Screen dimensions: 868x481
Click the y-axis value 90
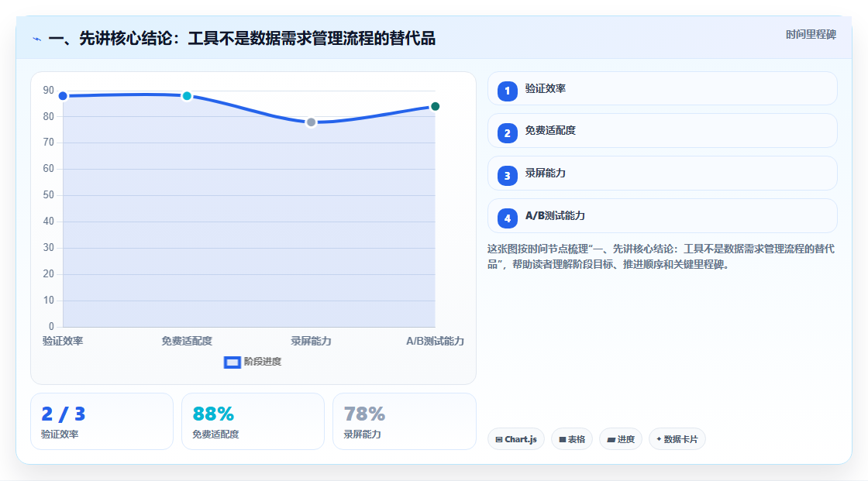click(x=49, y=90)
